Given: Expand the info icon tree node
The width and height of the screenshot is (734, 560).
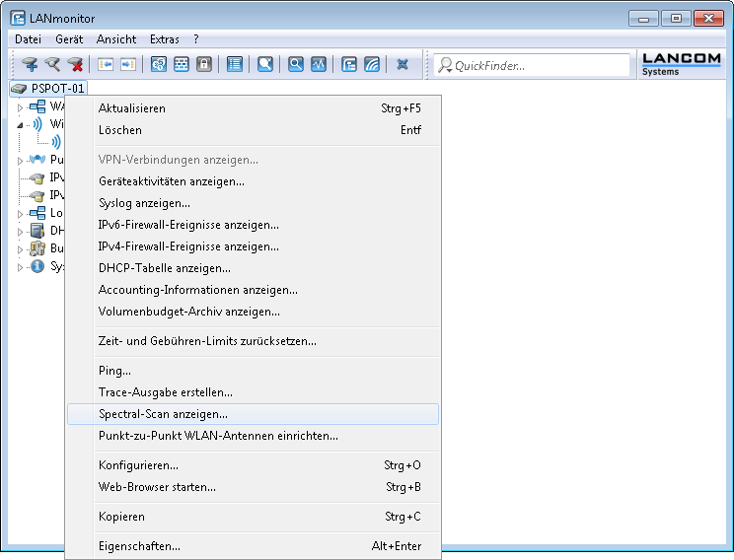Looking at the screenshot, I should coord(20,267).
